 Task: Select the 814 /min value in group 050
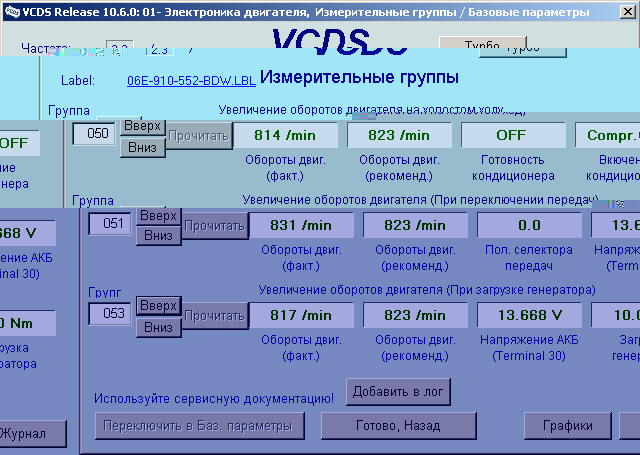tap(285, 135)
